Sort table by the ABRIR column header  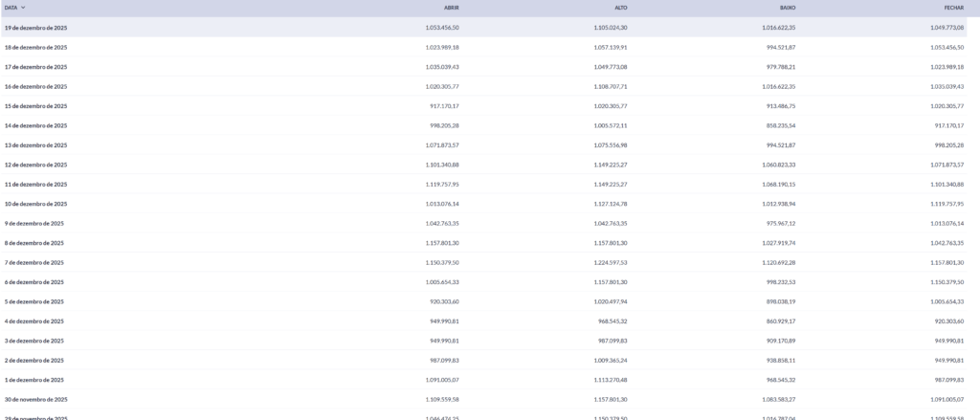[450, 7]
